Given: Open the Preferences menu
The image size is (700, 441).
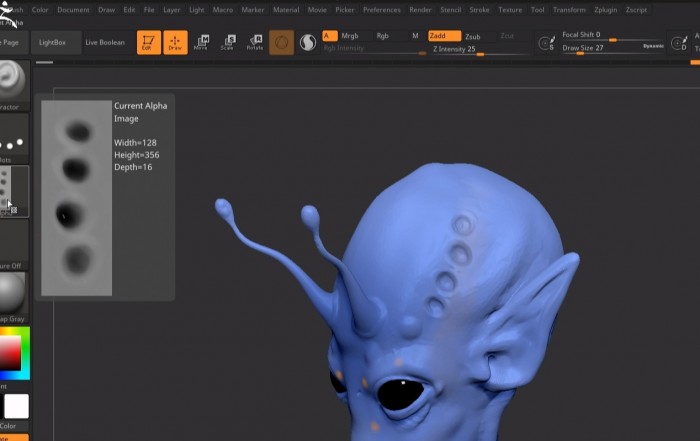Looking at the screenshot, I should click(x=381, y=9).
